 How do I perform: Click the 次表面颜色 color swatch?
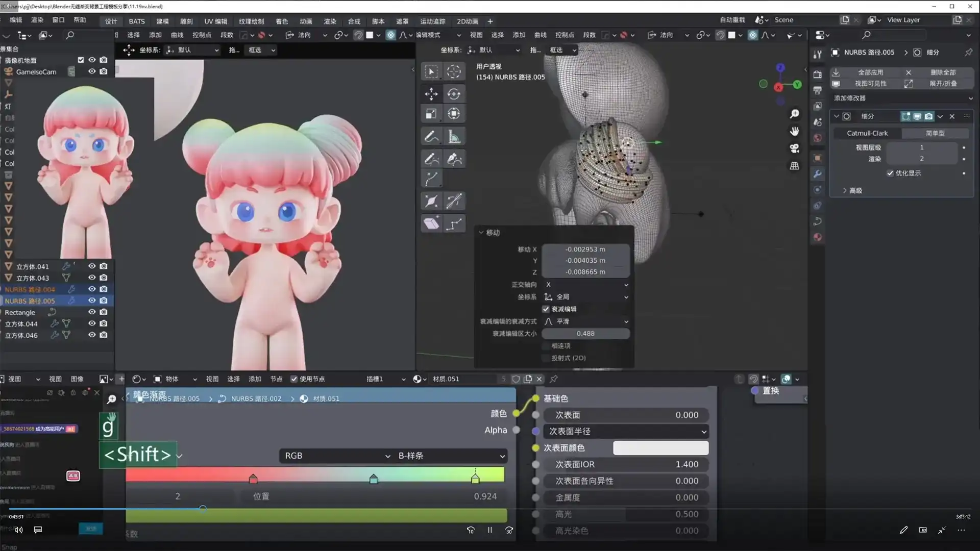pos(660,447)
